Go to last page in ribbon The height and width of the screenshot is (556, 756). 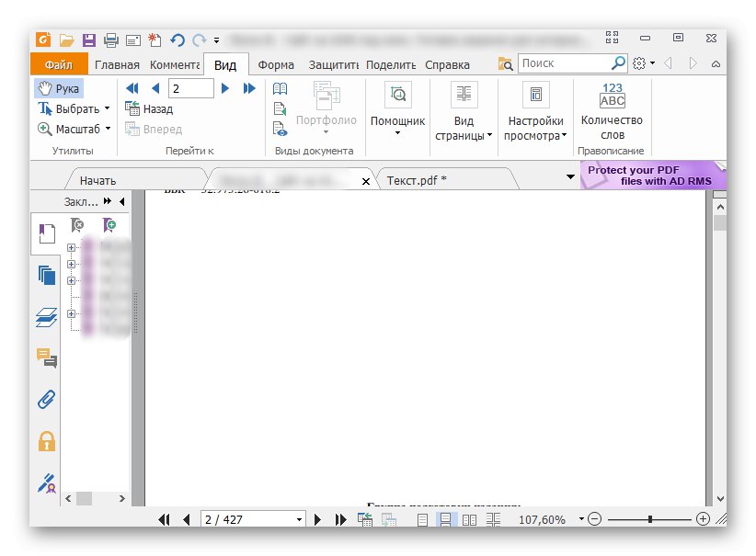249,88
